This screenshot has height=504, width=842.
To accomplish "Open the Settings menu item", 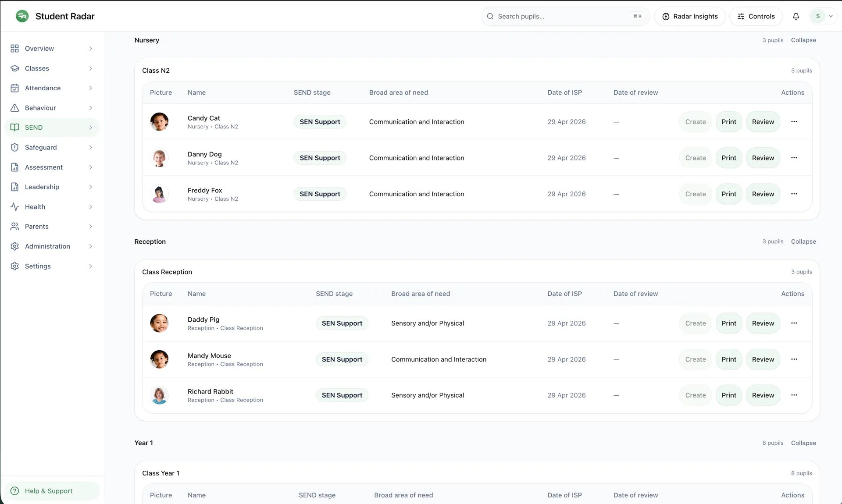I will (52, 266).
